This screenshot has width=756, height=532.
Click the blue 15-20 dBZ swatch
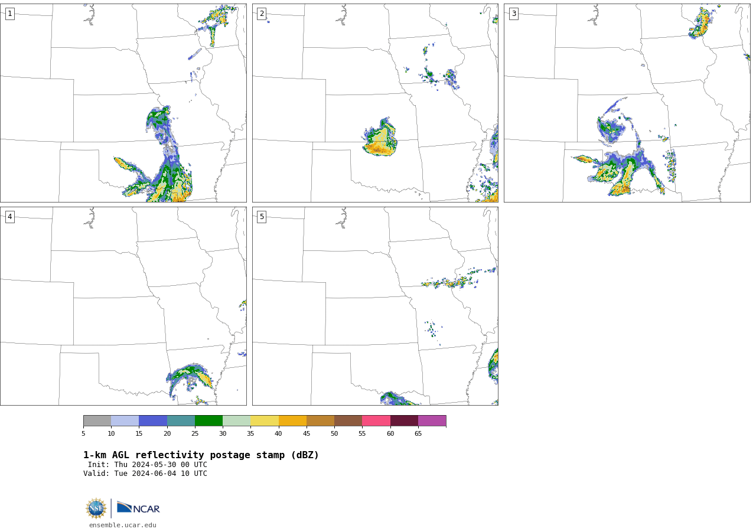coord(153,421)
